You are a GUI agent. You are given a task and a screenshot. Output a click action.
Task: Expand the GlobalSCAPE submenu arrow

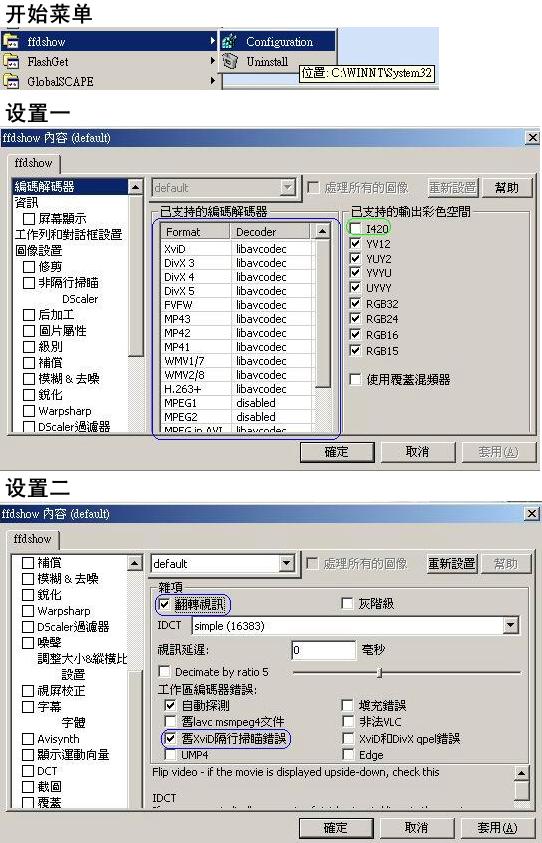point(213,81)
